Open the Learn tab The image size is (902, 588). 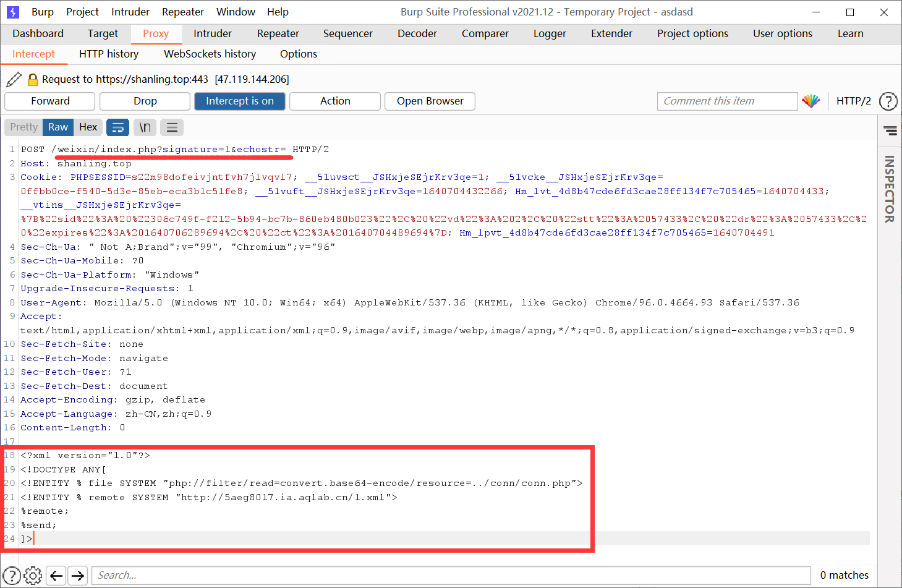(x=851, y=33)
